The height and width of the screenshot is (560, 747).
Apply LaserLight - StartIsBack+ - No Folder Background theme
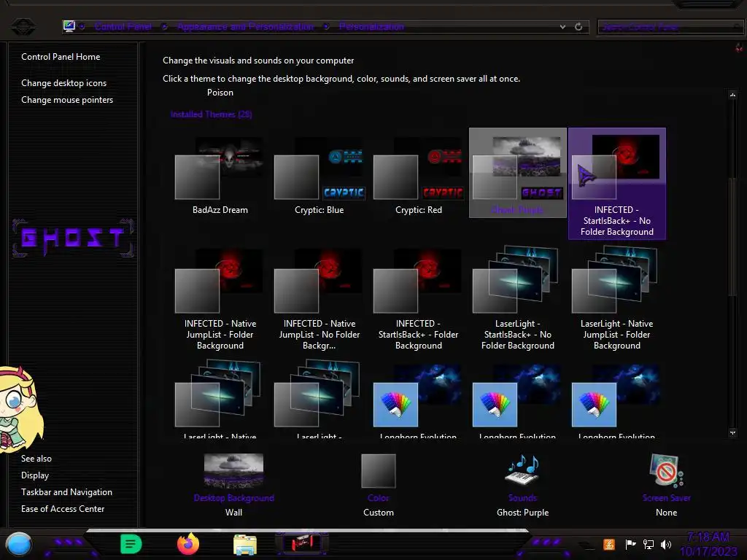pyautogui.click(x=518, y=299)
